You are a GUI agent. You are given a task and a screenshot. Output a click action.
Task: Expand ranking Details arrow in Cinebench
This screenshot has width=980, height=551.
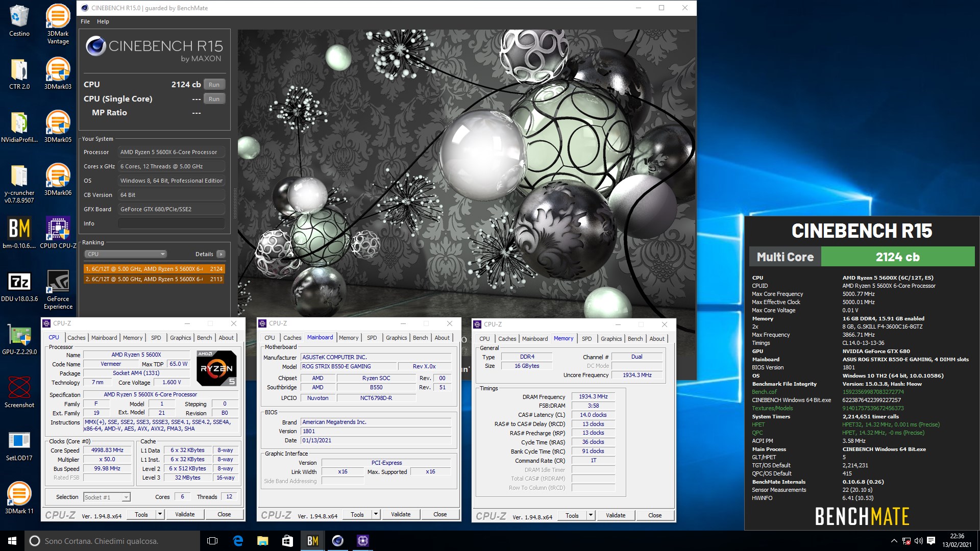coord(221,254)
